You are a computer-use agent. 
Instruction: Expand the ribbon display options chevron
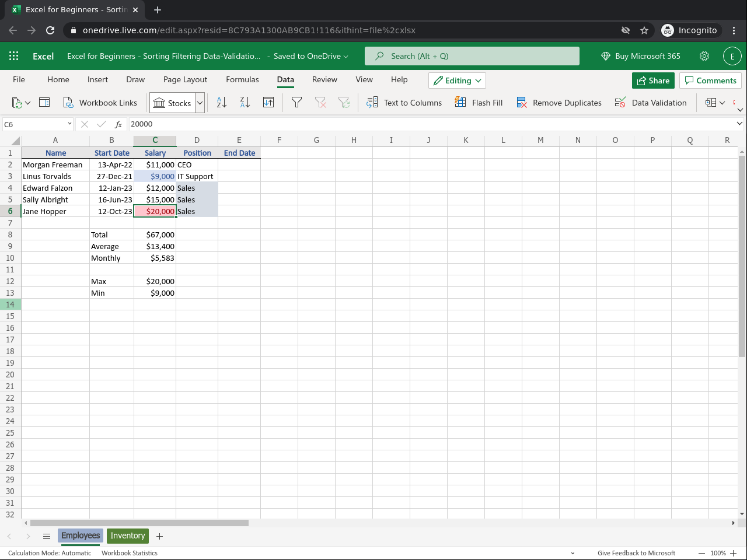pos(740,110)
